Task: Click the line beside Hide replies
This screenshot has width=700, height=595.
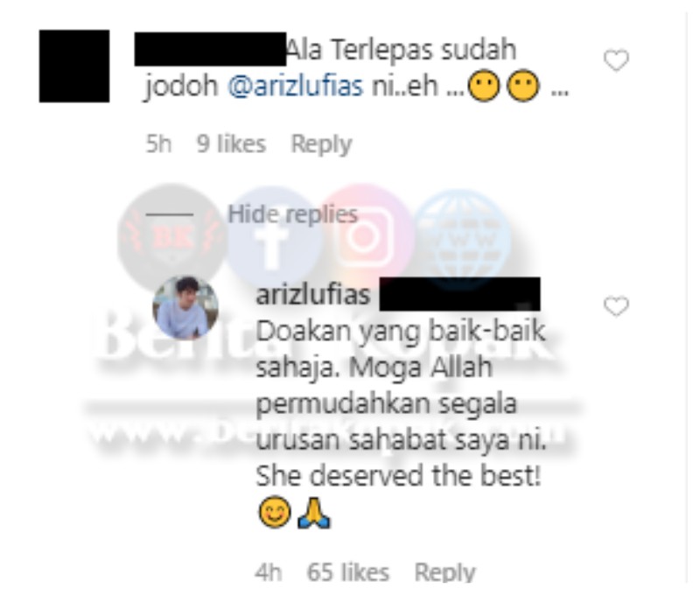Action: point(170,214)
